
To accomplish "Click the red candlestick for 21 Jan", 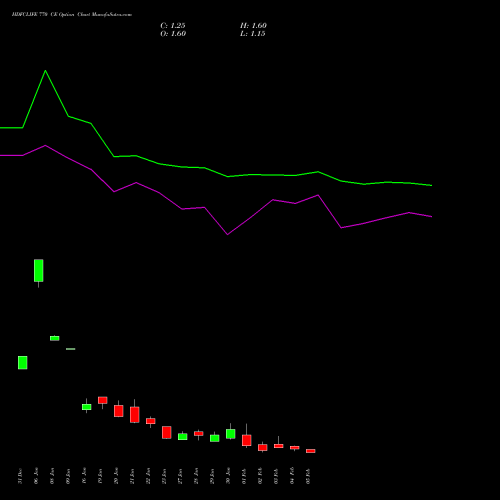I will [x=135, y=415].
